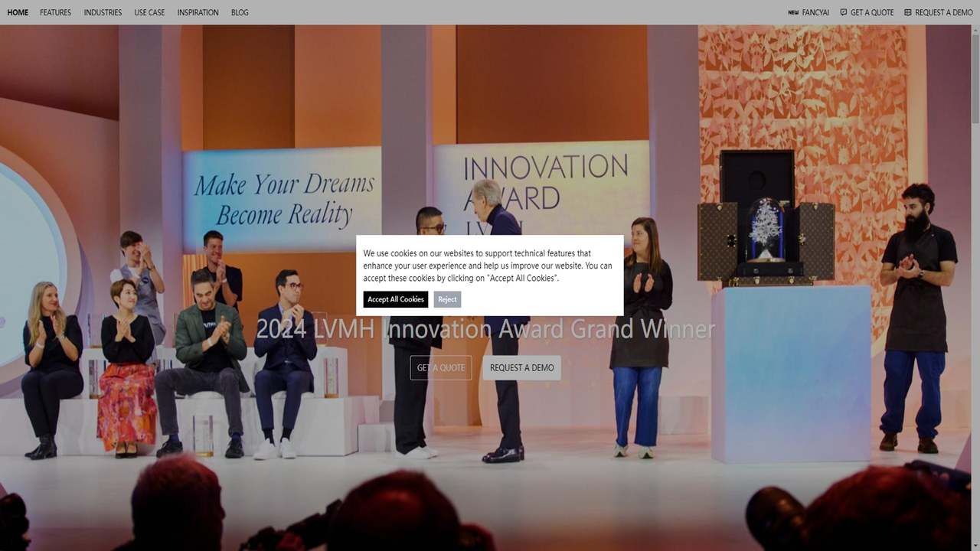Viewport: 980px width, 551px height.
Task: Open the USE CASE menu
Action: [x=149, y=12]
